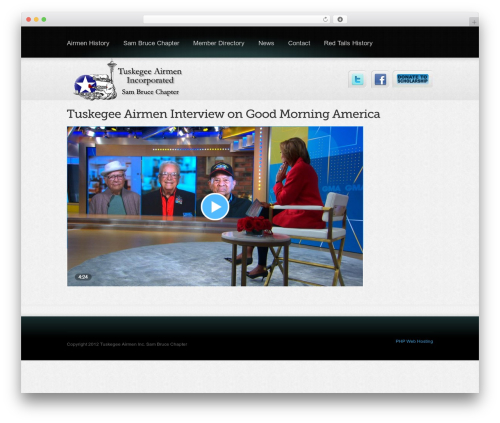Click the red close window button
The image size is (500, 423).
(29, 19)
